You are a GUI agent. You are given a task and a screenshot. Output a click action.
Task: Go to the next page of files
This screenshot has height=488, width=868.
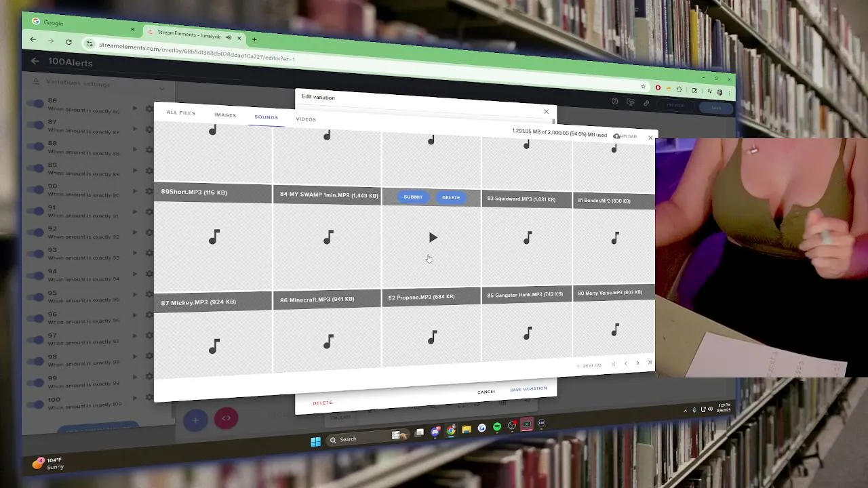(x=637, y=363)
